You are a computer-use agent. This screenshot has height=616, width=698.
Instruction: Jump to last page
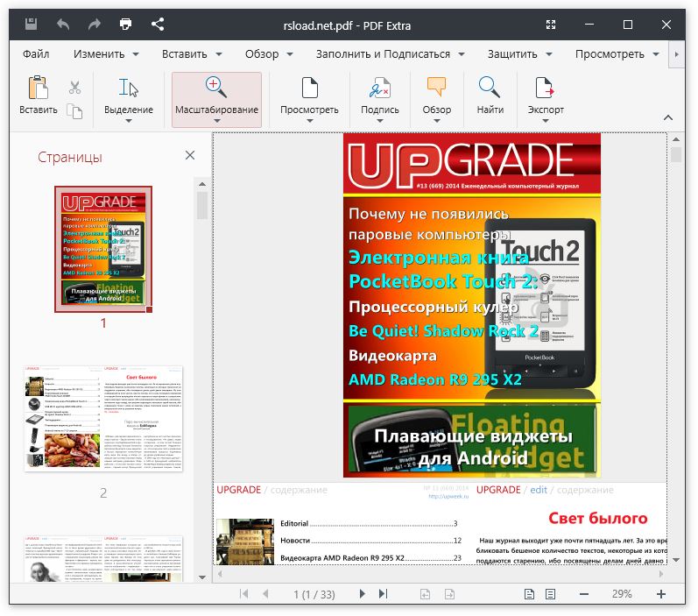[x=384, y=593]
